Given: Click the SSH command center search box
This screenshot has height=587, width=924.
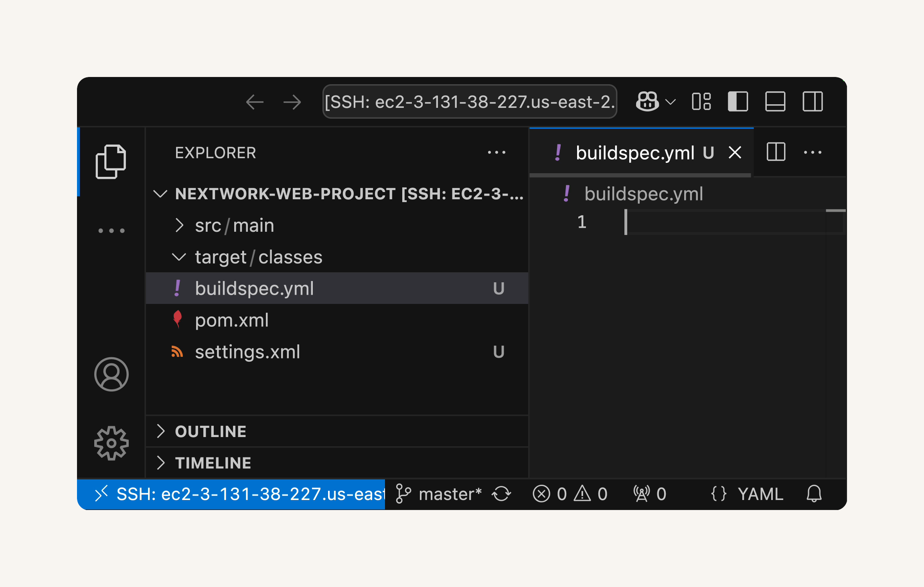Looking at the screenshot, I should click(x=470, y=101).
